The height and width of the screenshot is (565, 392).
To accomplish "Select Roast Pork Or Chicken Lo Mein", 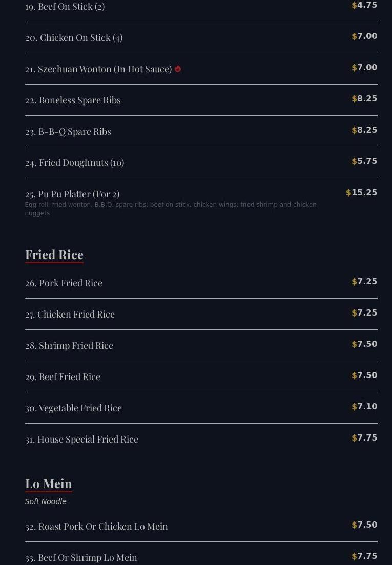I will pyautogui.click(x=96, y=527).
